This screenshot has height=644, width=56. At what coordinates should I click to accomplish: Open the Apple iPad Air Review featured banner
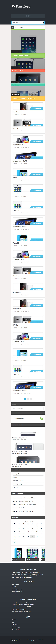tap(28, 55)
